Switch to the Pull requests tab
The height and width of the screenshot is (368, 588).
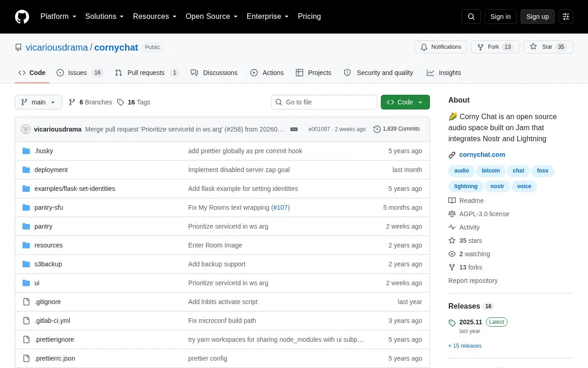coord(147,73)
